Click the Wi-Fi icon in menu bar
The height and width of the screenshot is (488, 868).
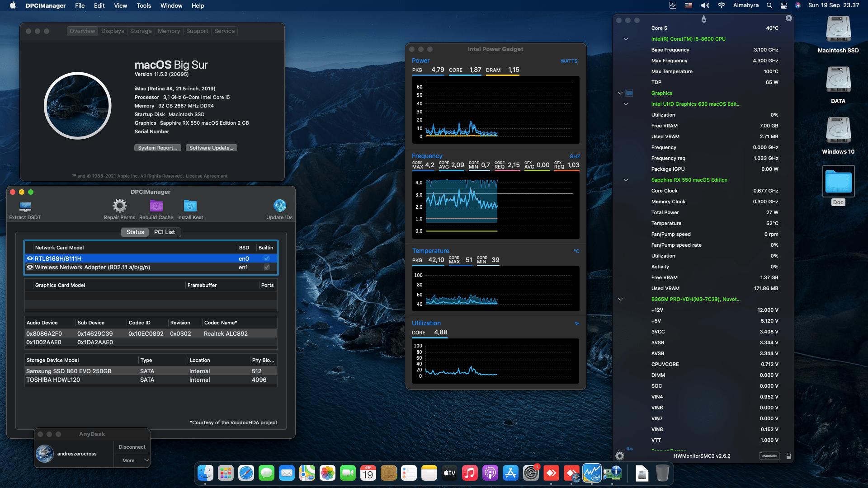coord(721,5)
